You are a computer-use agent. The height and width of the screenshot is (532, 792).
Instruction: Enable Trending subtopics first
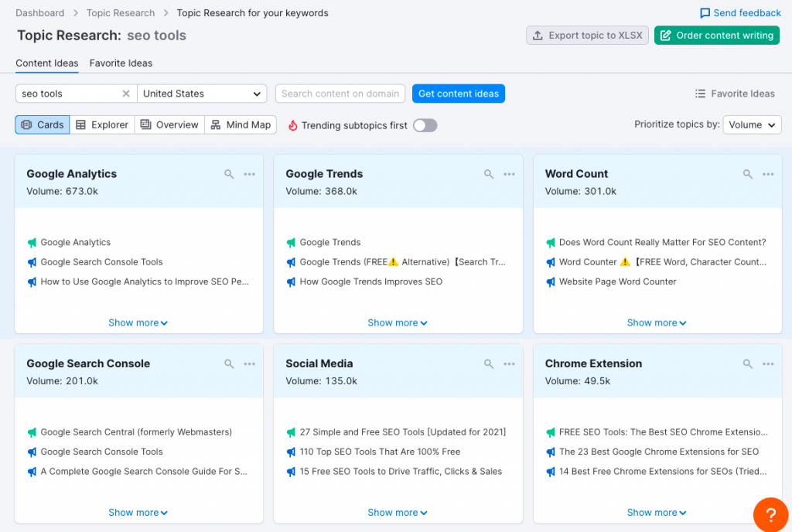pos(424,124)
